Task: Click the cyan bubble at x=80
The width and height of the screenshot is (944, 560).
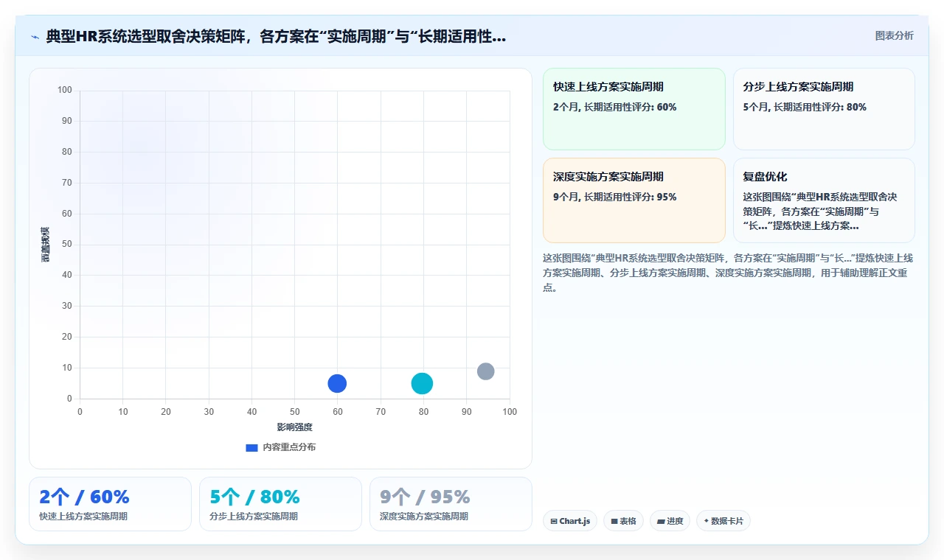Action: click(x=422, y=383)
